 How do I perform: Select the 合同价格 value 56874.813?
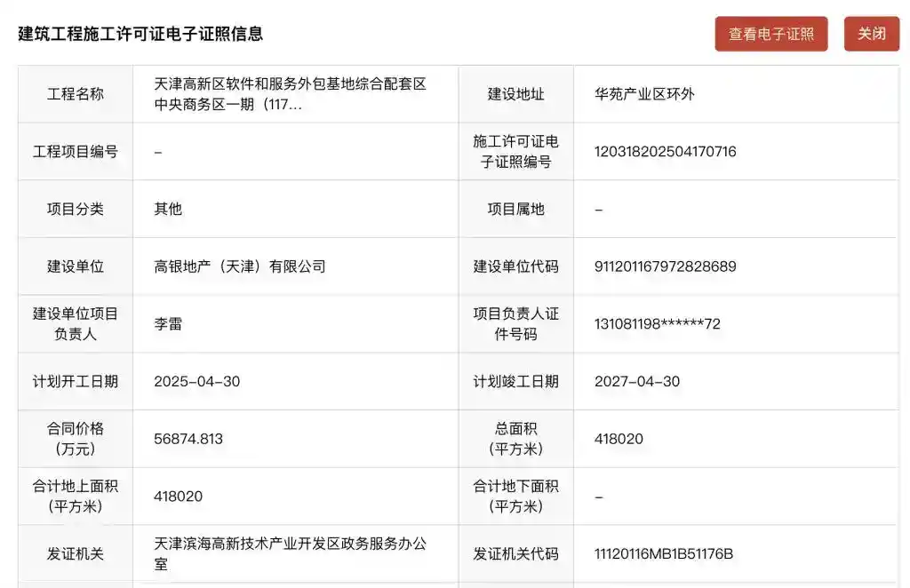(x=189, y=438)
